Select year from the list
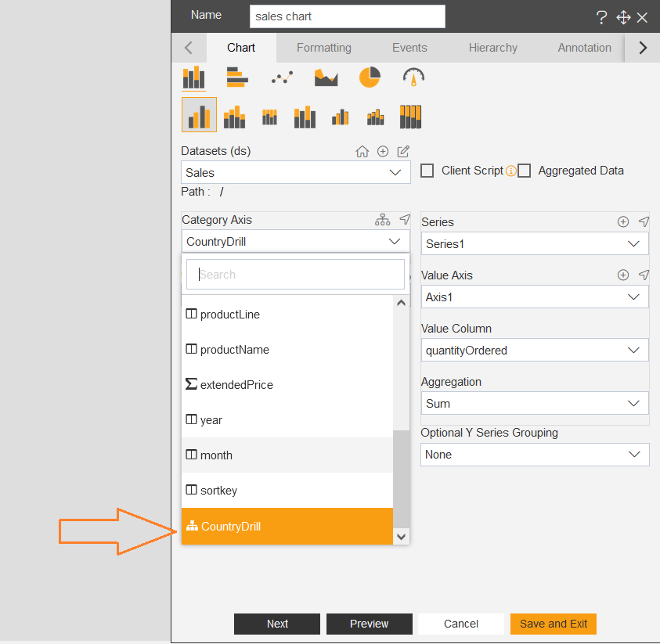 (x=287, y=419)
